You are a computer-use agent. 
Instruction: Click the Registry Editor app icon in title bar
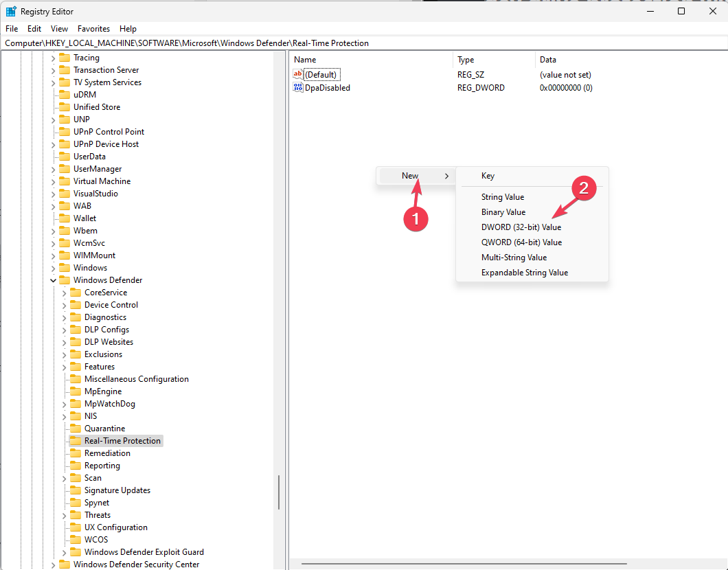(11, 11)
